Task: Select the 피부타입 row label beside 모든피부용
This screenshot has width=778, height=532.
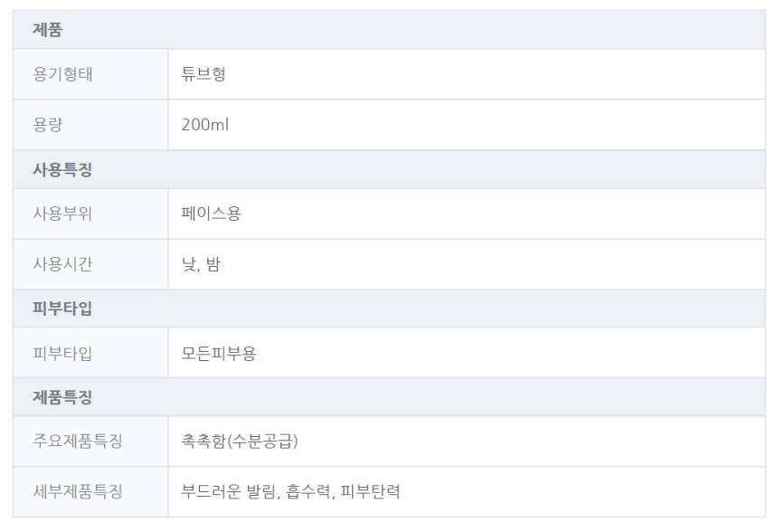Action: (62, 354)
